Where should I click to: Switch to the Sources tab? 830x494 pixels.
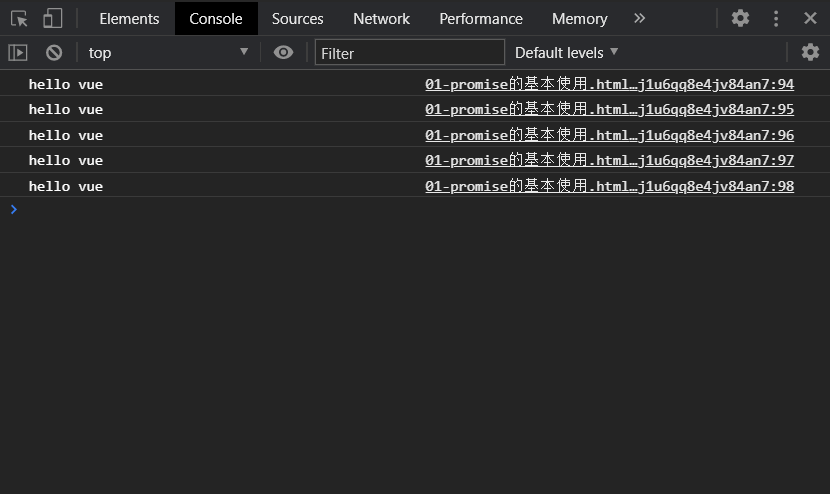pyautogui.click(x=297, y=19)
